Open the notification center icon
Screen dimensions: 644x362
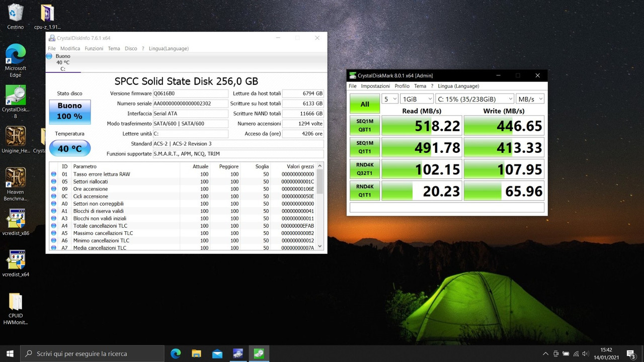coord(631,353)
